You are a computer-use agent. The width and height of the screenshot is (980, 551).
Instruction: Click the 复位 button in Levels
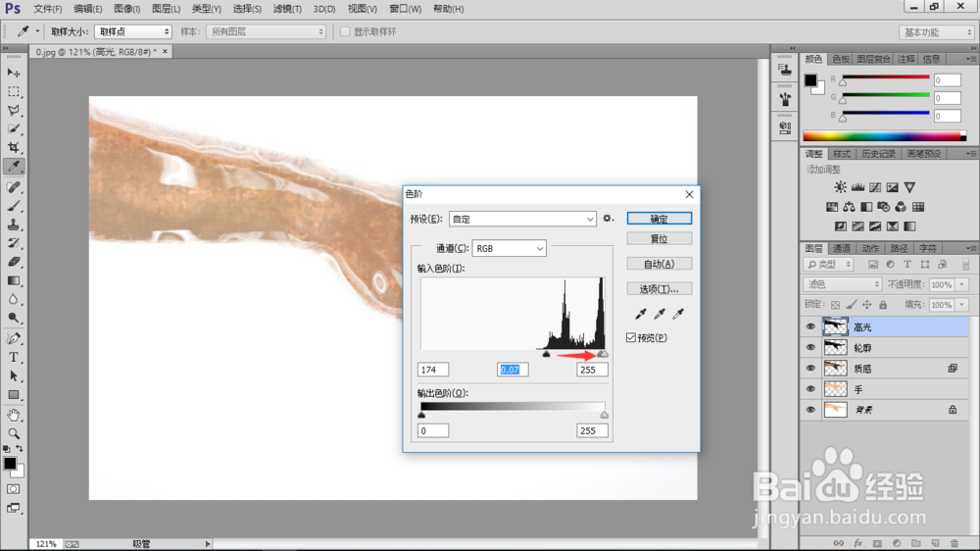(x=660, y=238)
